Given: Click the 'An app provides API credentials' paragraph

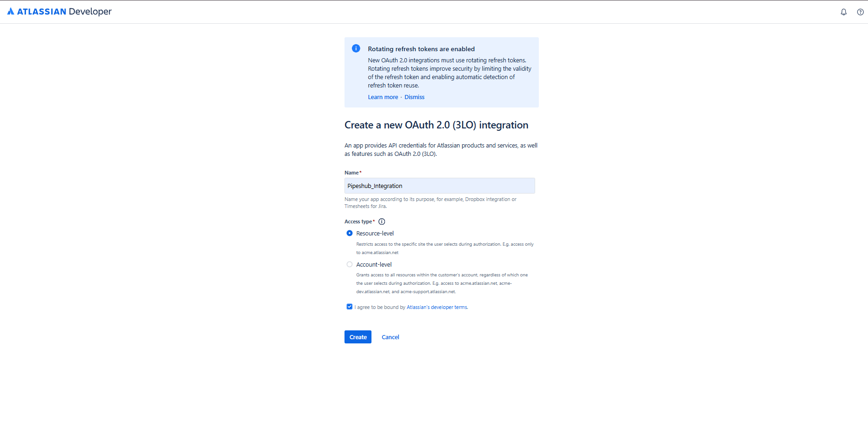Looking at the screenshot, I should point(441,150).
